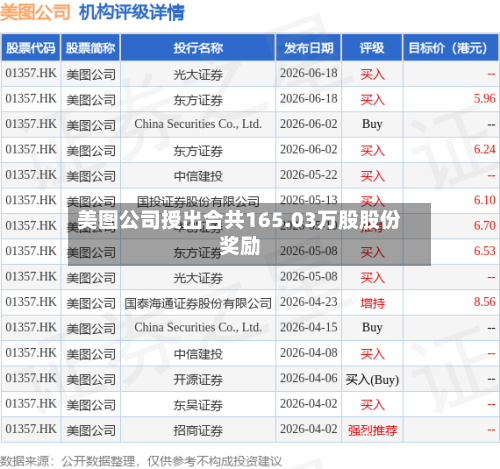The width and height of the screenshot is (500, 469).
Task: Click 买入 rating in the 2026-05-22 row
Action: (372, 176)
